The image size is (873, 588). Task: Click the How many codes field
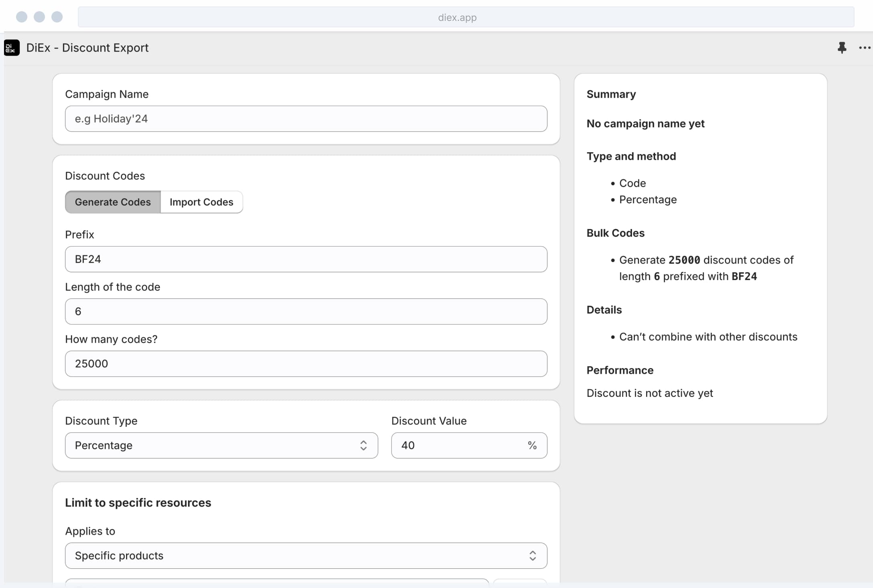click(x=306, y=363)
